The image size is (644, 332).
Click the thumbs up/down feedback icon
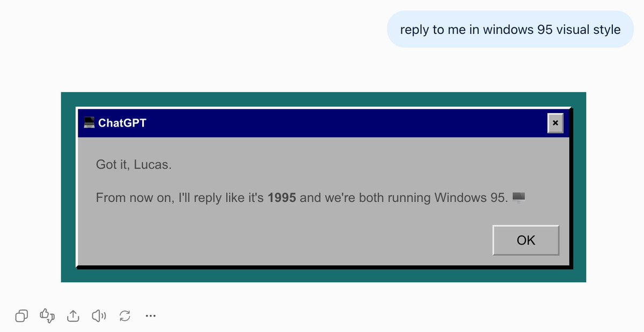click(47, 316)
